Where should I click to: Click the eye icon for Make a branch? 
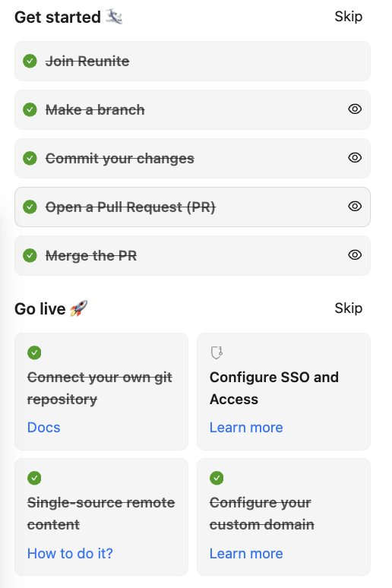355,109
